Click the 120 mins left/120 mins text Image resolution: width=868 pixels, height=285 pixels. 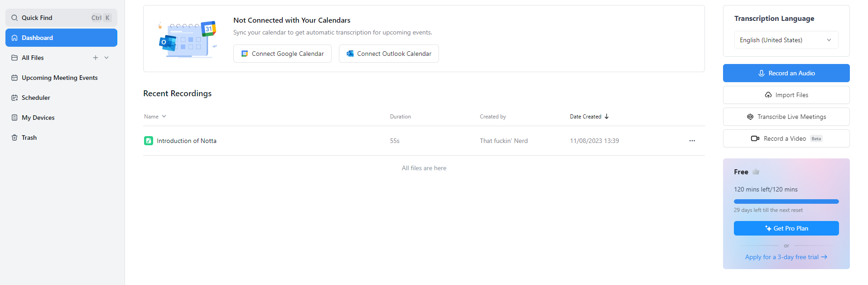click(x=766, y=189)
